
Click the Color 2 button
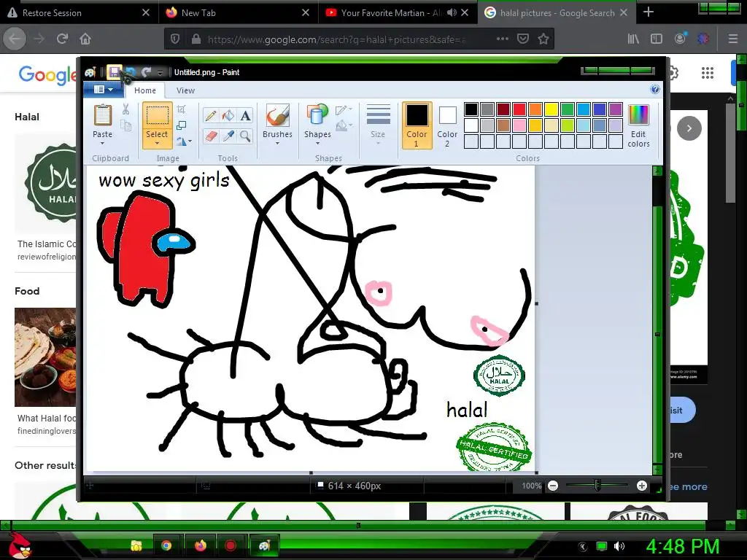coord(447,125)
